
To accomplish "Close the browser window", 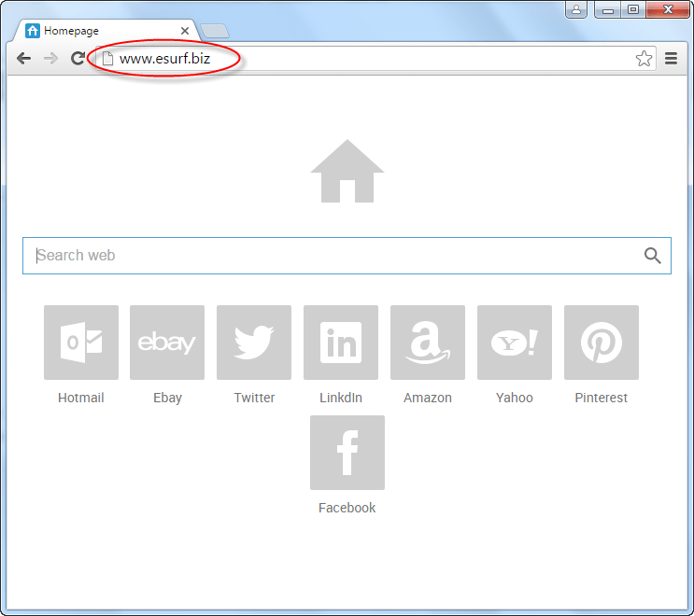I will [668, 9].
